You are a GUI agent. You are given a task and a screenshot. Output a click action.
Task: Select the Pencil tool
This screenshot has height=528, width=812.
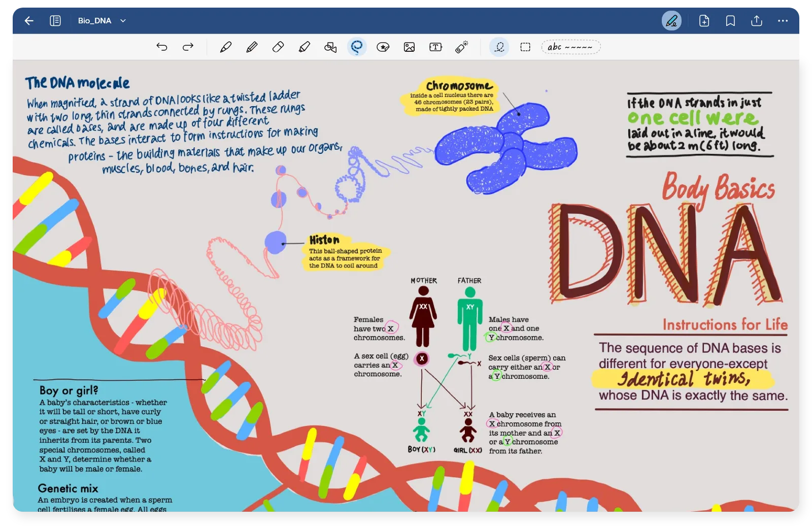252,47
